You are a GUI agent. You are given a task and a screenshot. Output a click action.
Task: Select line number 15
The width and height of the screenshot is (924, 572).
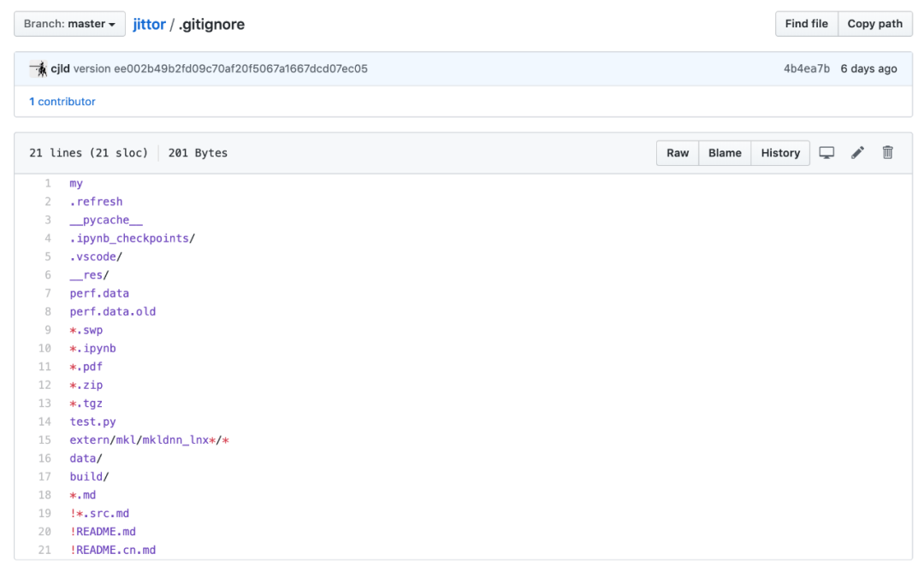pos(44,440)
